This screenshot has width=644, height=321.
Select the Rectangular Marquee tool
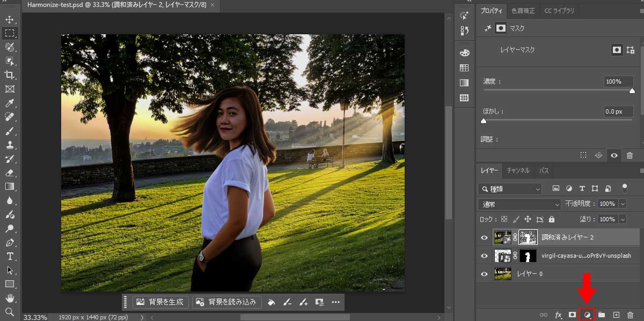[x=10, y=33]
